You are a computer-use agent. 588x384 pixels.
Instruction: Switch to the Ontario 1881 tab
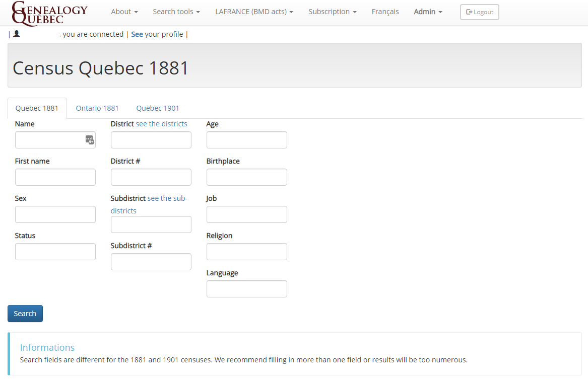[97, 108]
